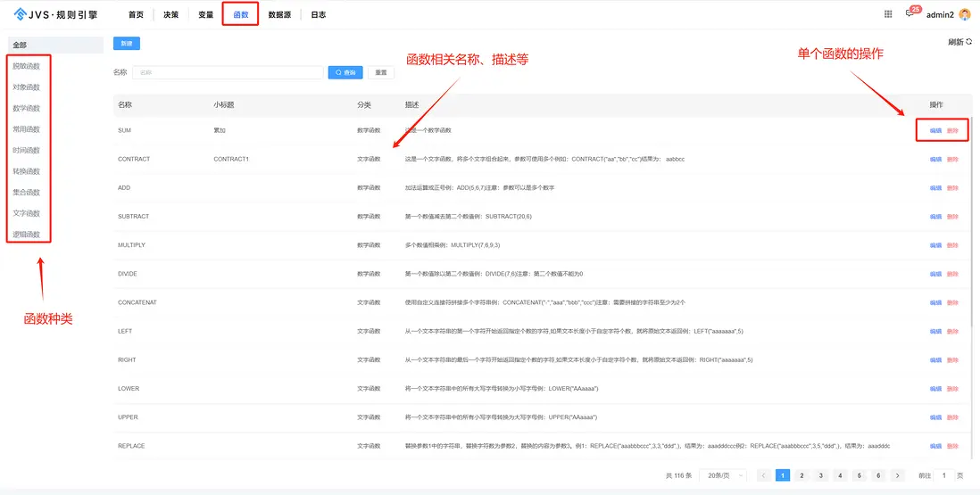Open the 首页 tab

pyautogui.click(x=136, y=14)
